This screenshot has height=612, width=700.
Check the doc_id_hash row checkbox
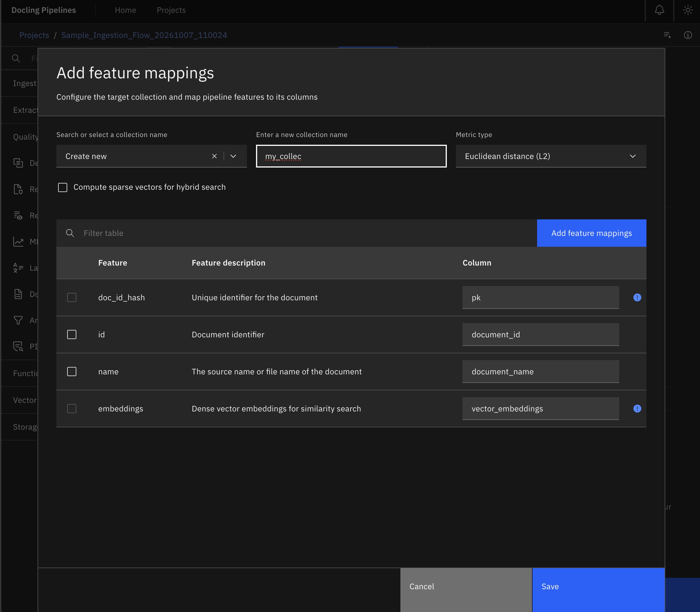(72, 297)
